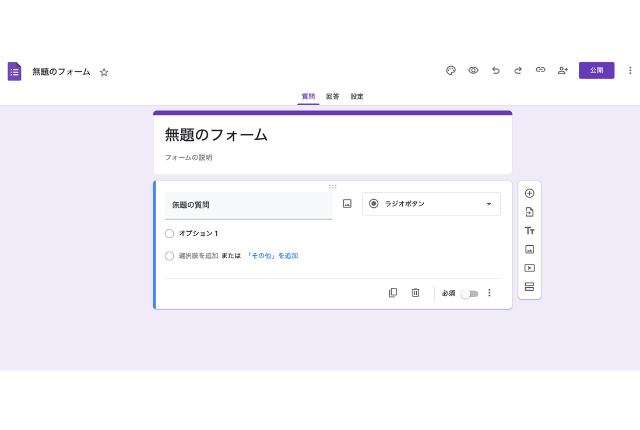
Task: Click the 「その他」を追加 link
Action: [273, 256]
